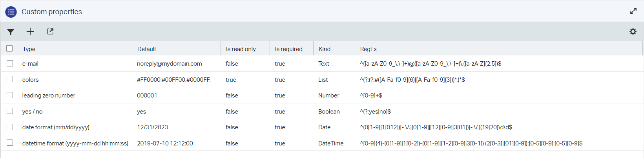Export the custom properties list
644x158 pixels.
50,31
